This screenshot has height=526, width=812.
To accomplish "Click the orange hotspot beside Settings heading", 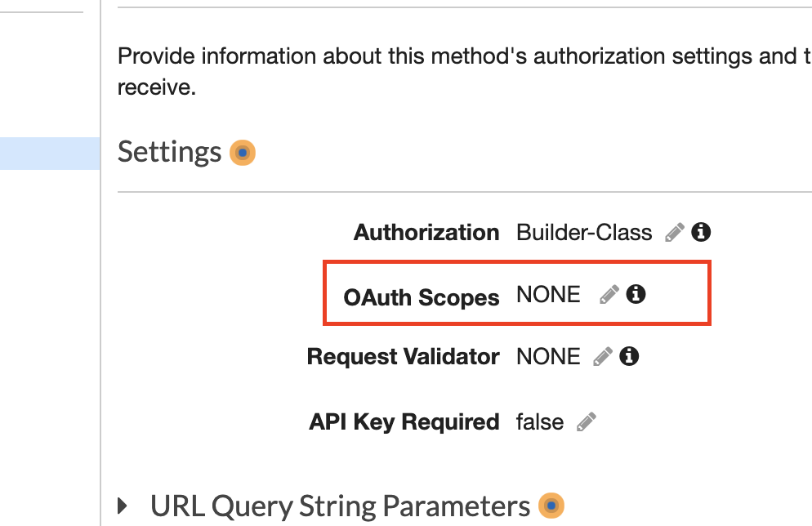I will tap(243, 153).
